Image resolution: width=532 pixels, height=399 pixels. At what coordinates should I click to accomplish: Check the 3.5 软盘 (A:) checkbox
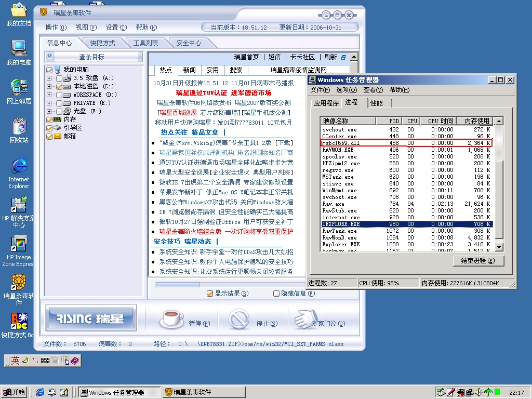59,78
